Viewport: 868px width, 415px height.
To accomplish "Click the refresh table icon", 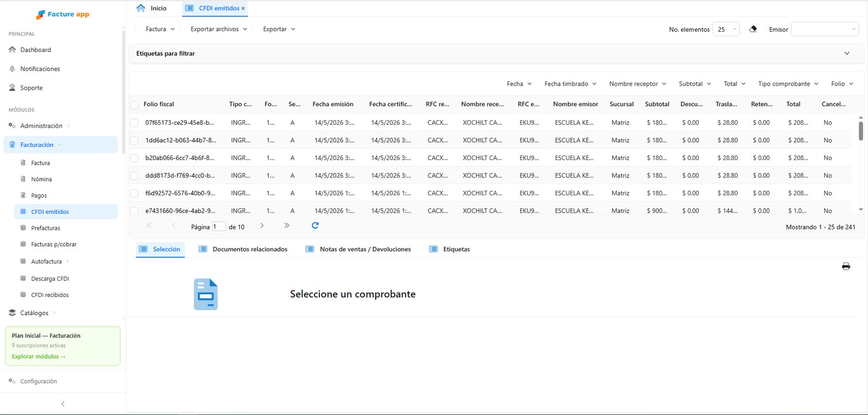I will [x=315, y=225].
